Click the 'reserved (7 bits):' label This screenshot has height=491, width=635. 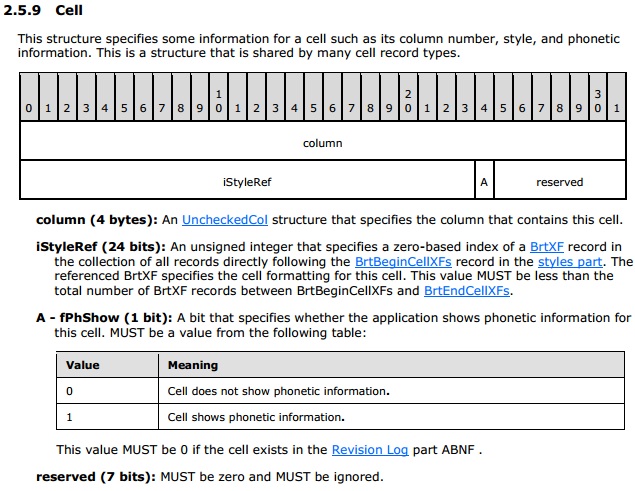tap(96, 477)
